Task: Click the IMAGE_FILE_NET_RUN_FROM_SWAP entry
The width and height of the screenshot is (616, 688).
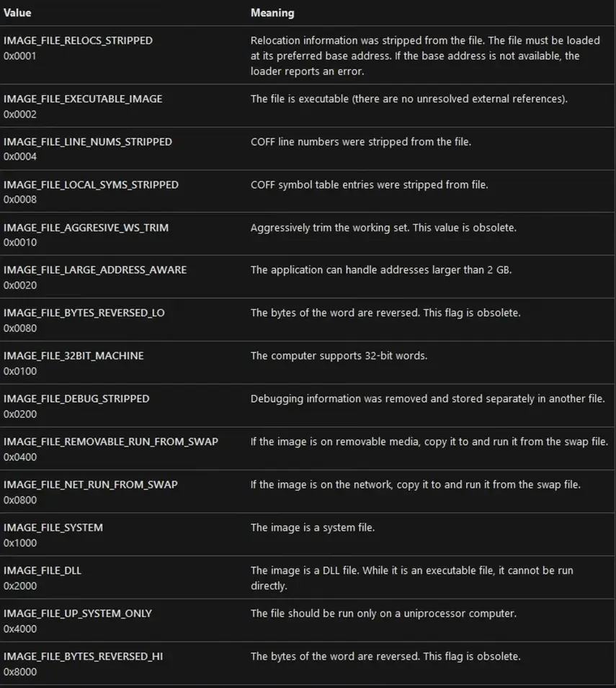Action: click(x=90, y=485)
